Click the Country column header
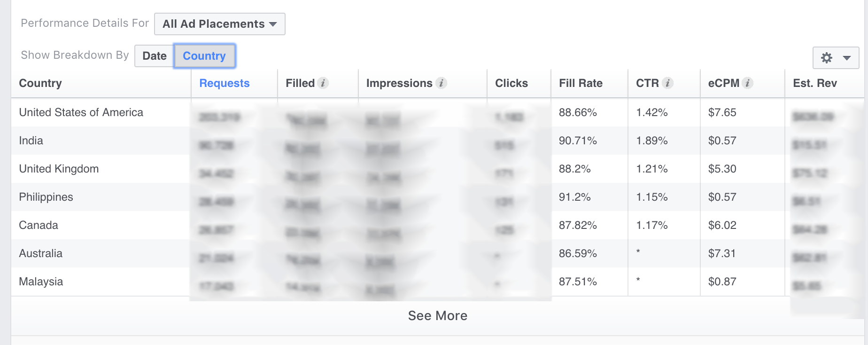 (x=40, y=83)
